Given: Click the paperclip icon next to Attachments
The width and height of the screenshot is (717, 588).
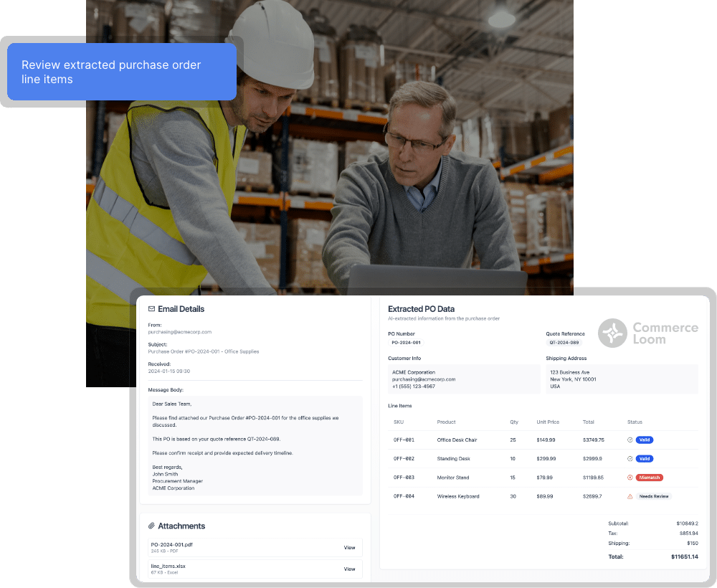Looking at the screenshot, I should tap(151, 526).
